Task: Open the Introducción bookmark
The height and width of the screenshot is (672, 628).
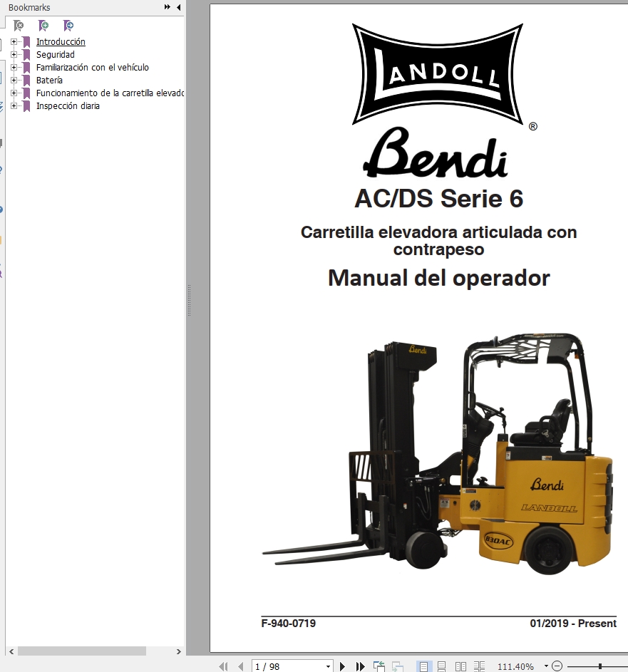Action: (61, 41)
